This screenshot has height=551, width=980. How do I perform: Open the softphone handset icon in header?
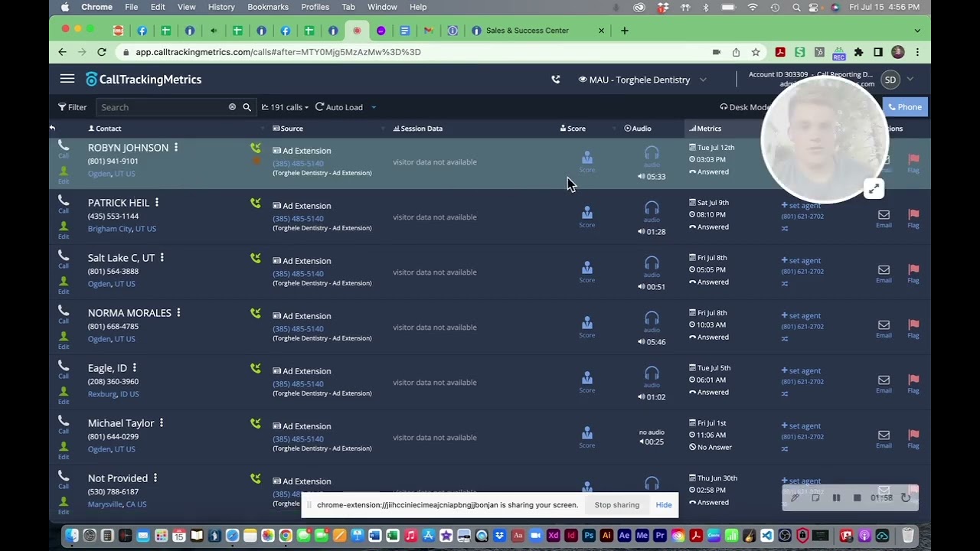(x=556, y=80)
